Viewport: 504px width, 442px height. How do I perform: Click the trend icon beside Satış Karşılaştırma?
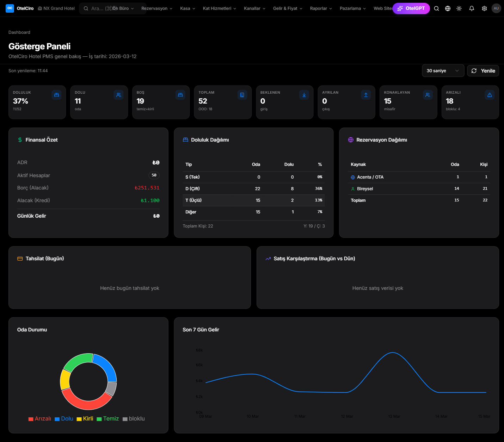[x=268, y=259]
